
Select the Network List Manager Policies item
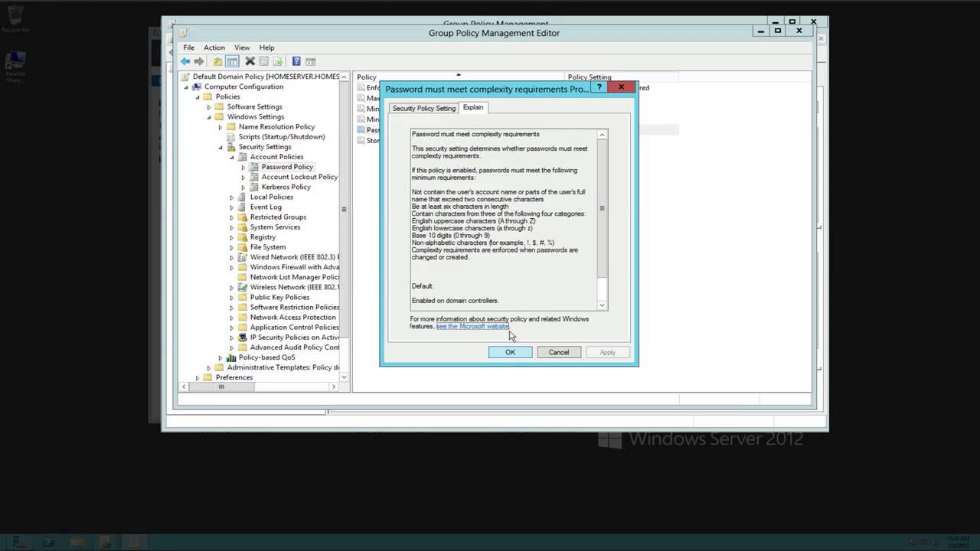[x=294, y=277]
